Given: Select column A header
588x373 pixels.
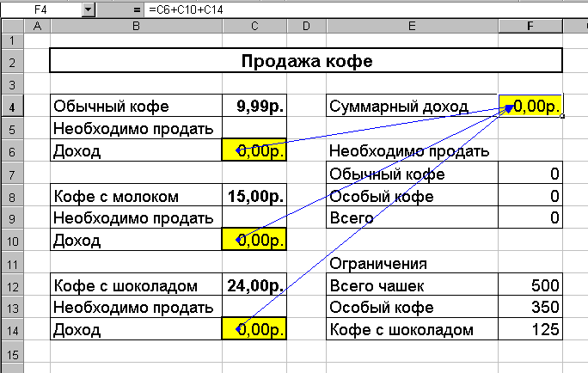Looking at the screenshot, I should (x=37, y=27).
